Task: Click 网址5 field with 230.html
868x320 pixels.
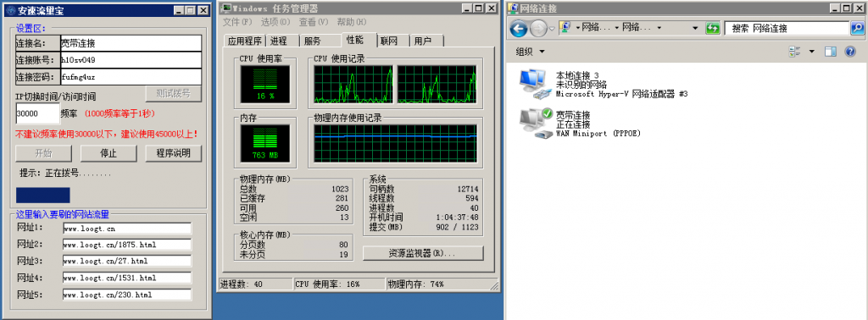Action: click(x=127, y=295)
